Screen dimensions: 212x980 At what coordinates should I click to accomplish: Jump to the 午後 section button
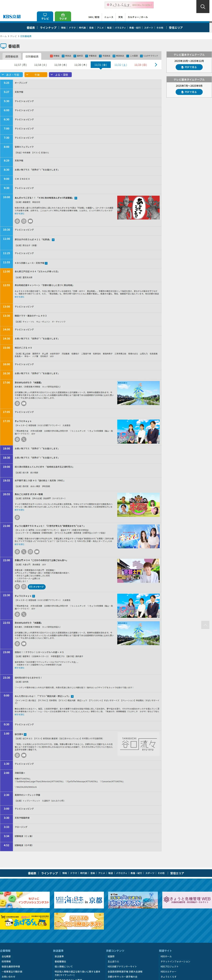coord(36,75)
